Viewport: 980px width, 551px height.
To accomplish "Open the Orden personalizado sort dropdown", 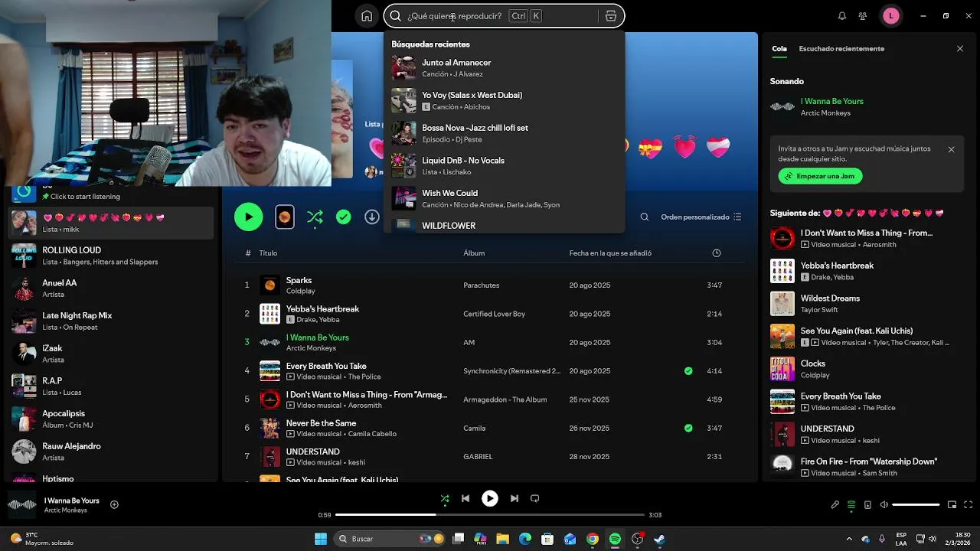I will click(701, 217).
